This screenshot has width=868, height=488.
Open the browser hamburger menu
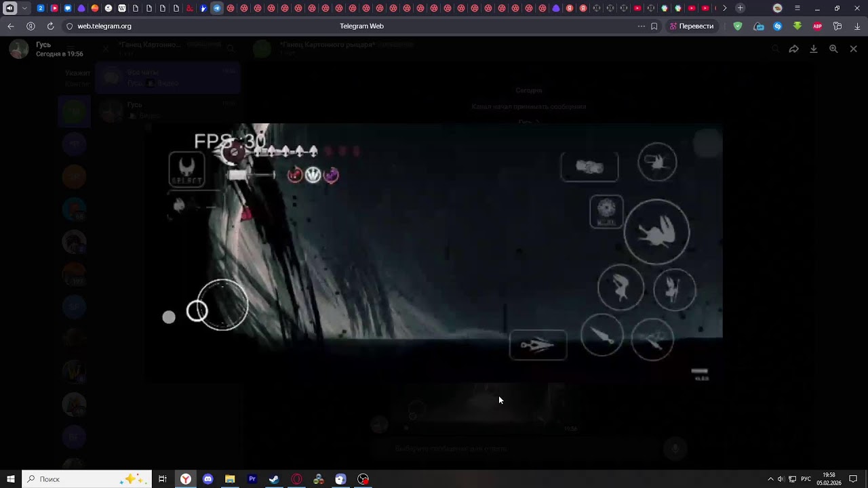[x=797, y=8]
